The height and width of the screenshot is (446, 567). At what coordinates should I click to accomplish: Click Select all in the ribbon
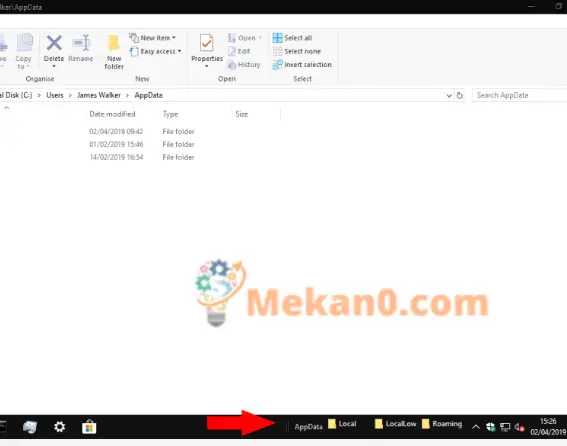293,38
